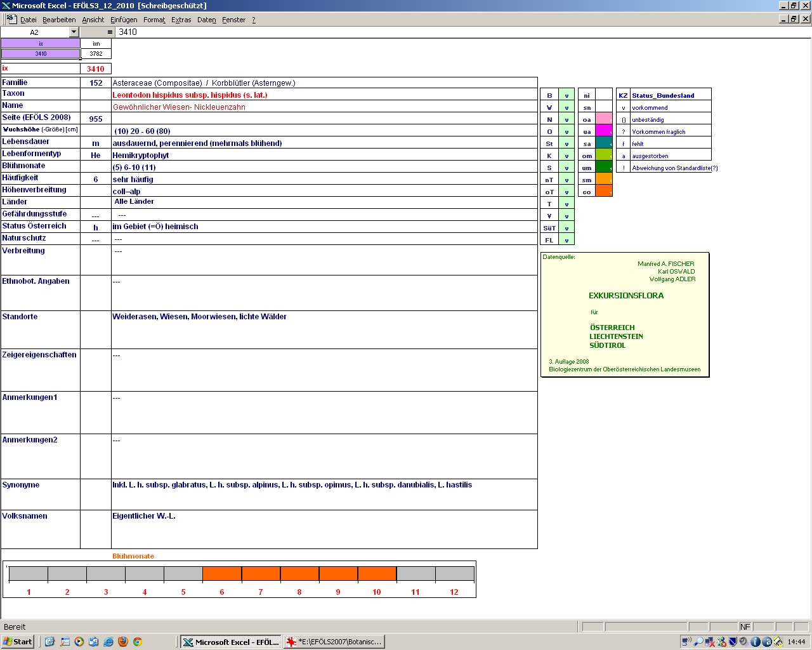Click grey month 12 bar in Blühmonate chart
This screenshot has width=812, height=650.
tap(454, 573)
